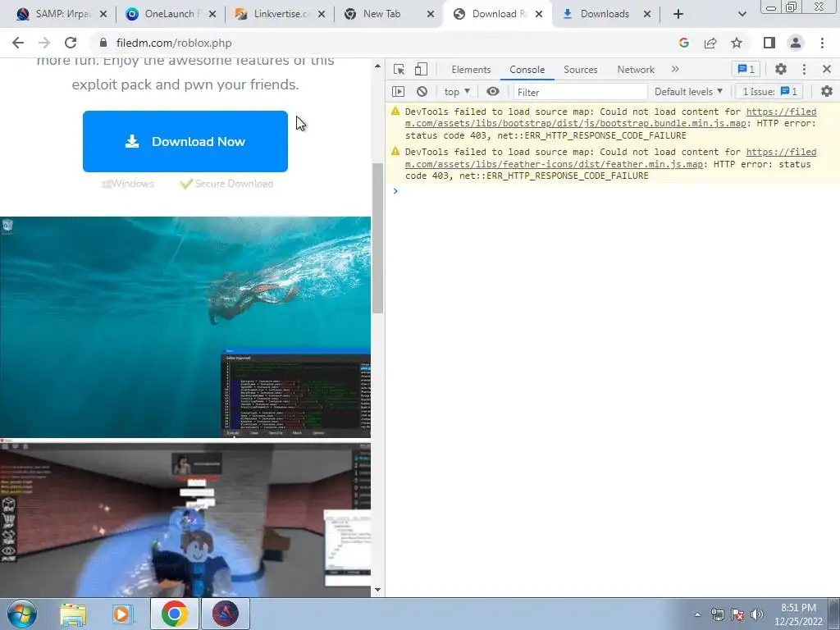The width and height of the screenshot is (840, 630).
Task: Open the Chrome three-dot menu
Action: (x=822, y=43)
